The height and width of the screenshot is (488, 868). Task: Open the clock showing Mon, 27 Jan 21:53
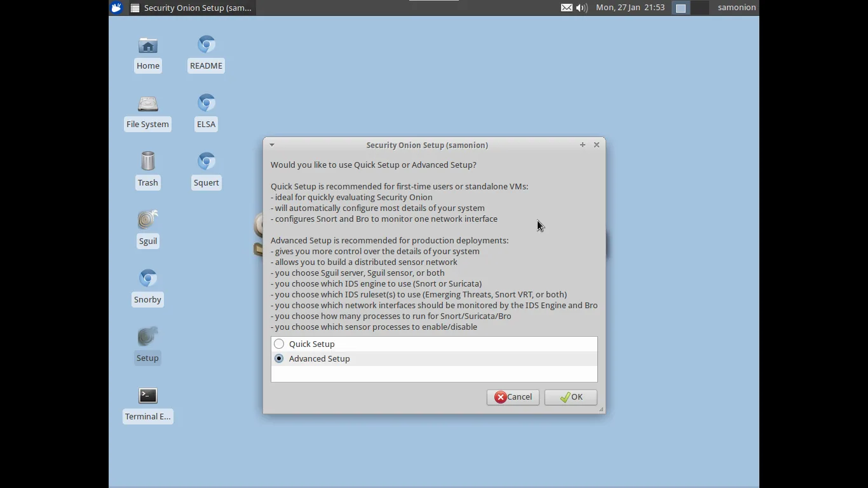630,8
